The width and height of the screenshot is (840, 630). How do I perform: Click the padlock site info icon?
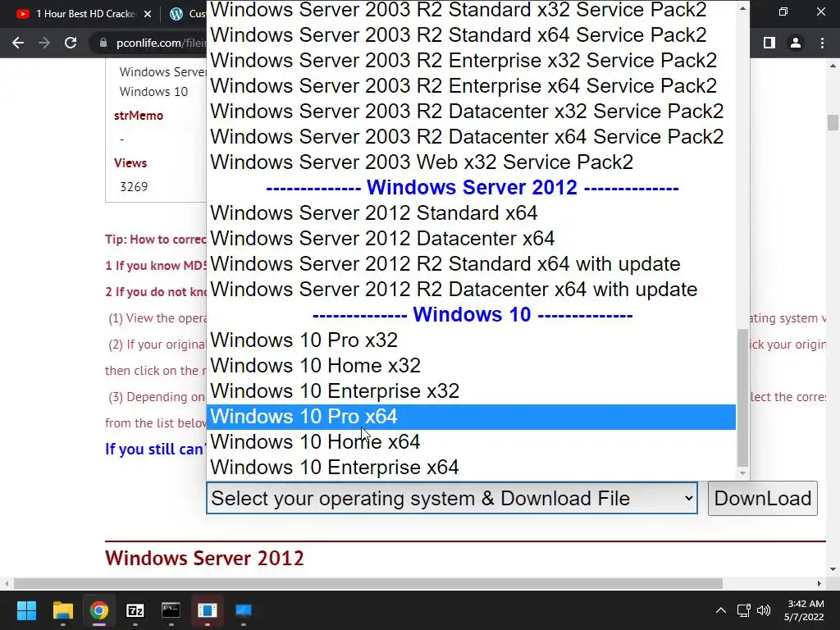[x=103, y=43]
